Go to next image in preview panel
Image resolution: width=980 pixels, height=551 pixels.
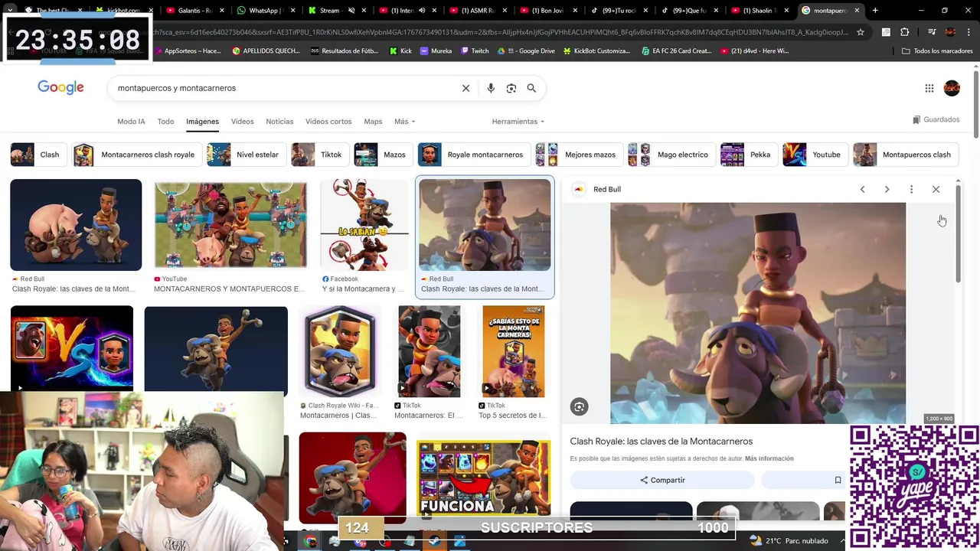pyautogui.click(x=887, y=189)
